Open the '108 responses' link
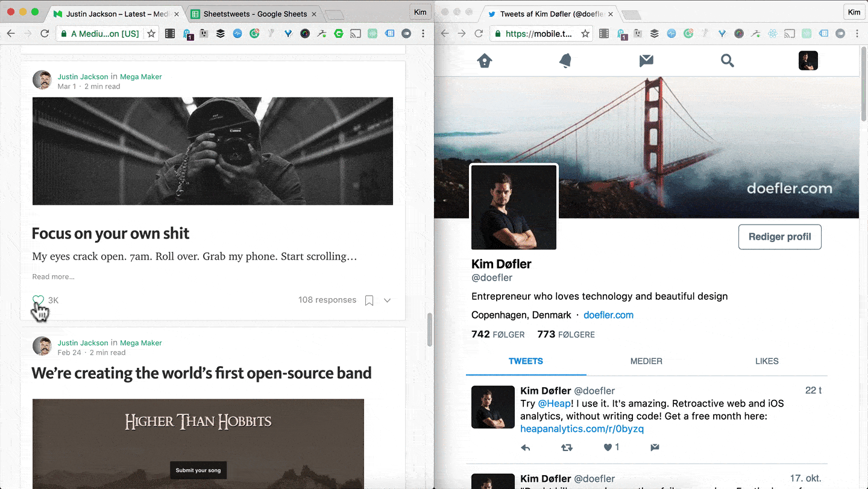Image resolution: width=868 pixels, height=489 pixels. tap(327, 300)
